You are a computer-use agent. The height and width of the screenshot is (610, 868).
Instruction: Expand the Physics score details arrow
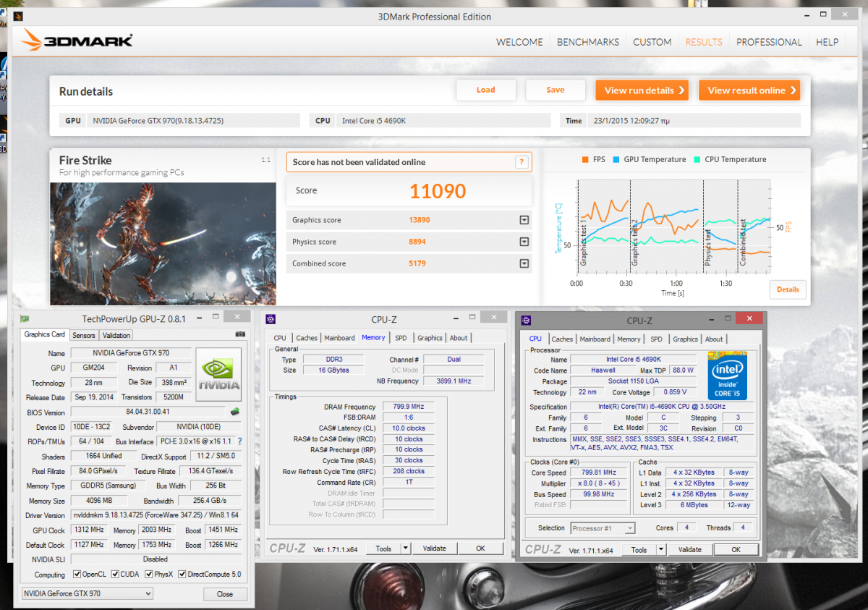pyautogui.click(x=524, y=242)
